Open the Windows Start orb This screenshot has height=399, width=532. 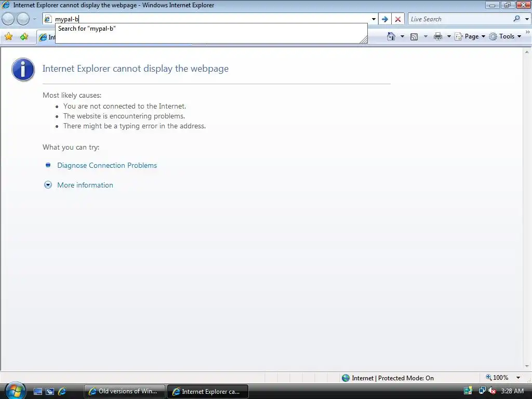click(15, 391)
